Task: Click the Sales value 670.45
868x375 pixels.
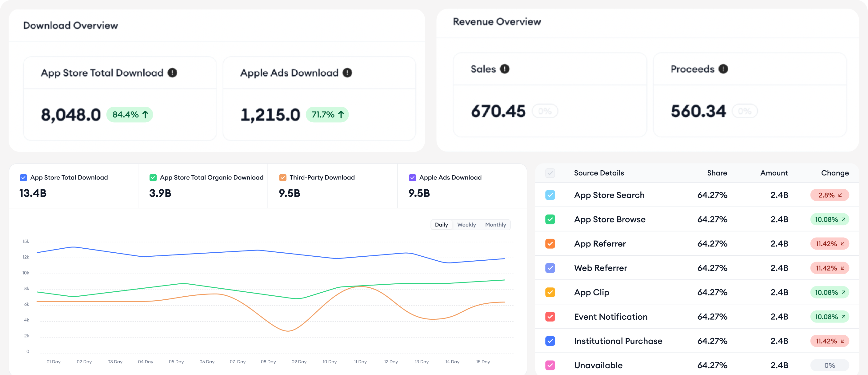Action: point(498,111)
